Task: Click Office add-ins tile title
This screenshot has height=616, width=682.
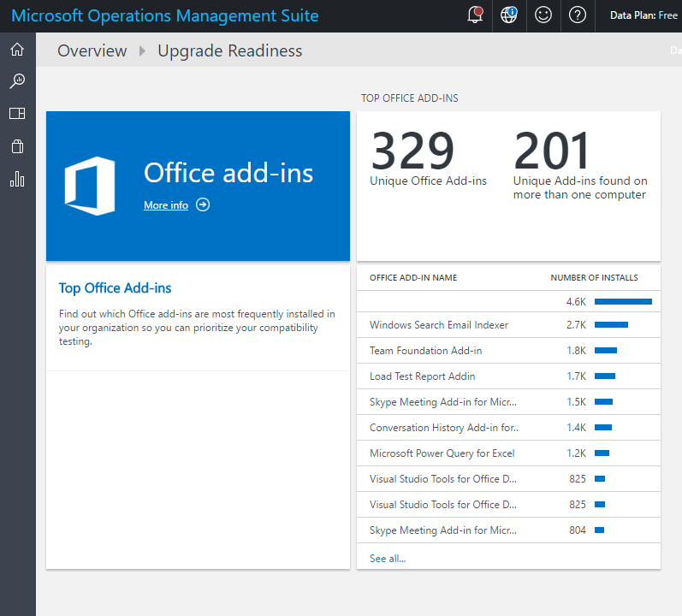Action: coord(228,173)
